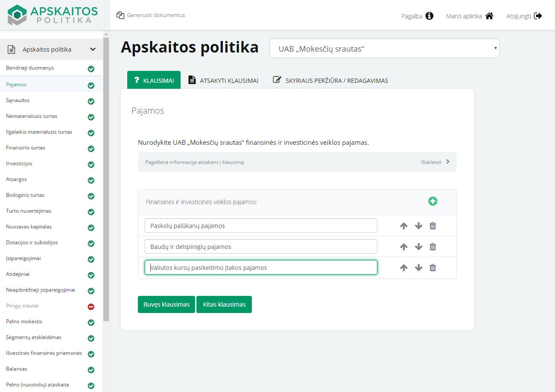Expand Pagalbinė informacija with Išskleisti
Screen dimensions: 555x392
coord(435,162)
